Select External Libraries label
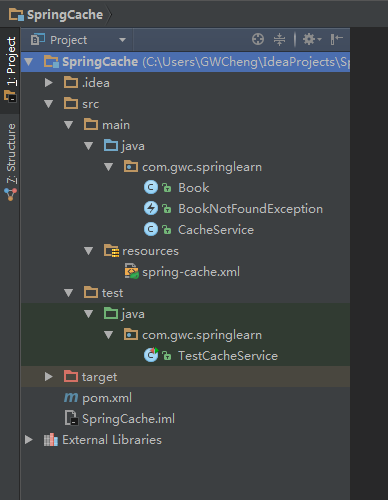Viewport: 388px width, 500px height. (x=112, y=440)
